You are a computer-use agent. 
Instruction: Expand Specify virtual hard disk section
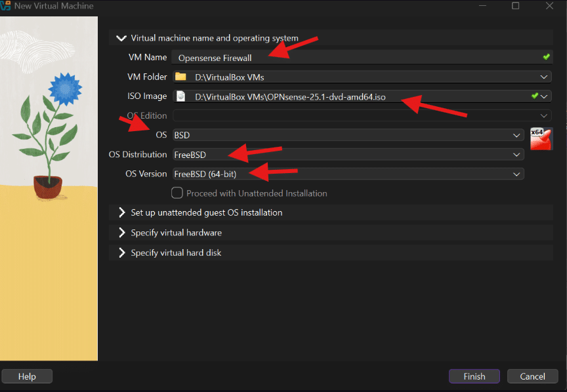point(121,252)
